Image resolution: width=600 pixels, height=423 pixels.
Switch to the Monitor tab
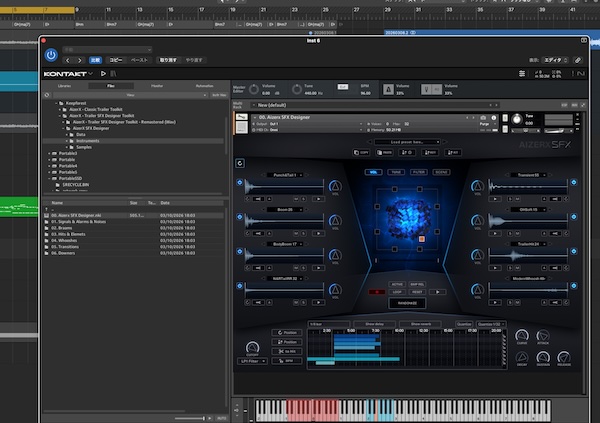[x=157, y=86]
